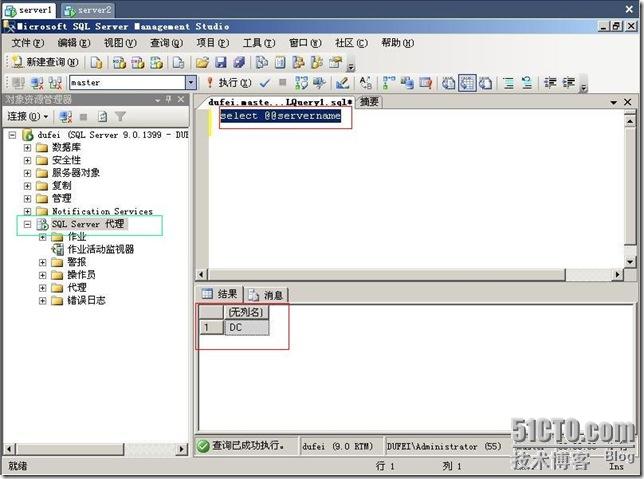644x479 pixels.
Task: Select the DC result cell
Action: [246, 327]
